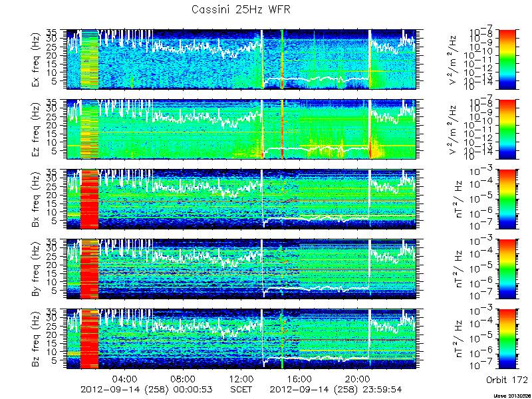Click the Bz panel color bar

point(507,339)
